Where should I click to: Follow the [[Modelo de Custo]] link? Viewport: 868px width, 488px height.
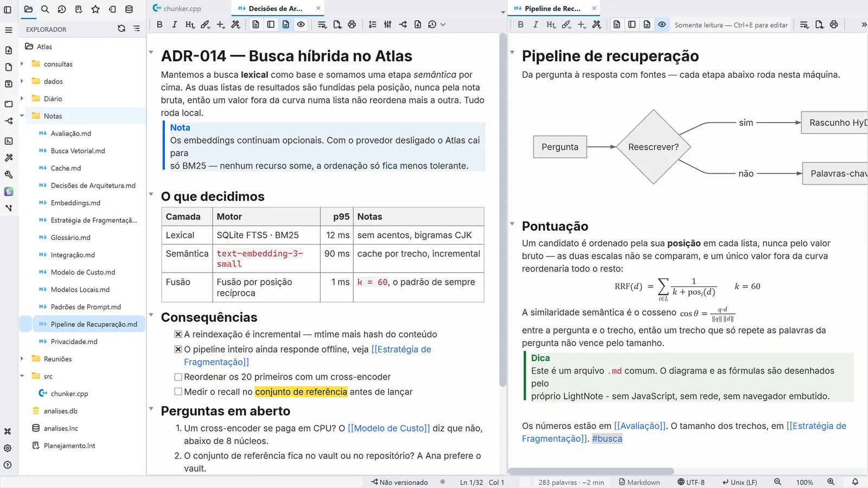389,428
